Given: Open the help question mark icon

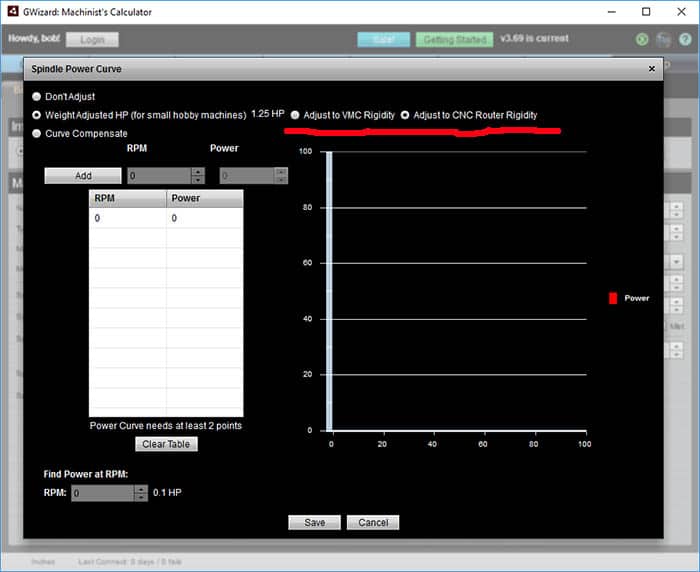Looking at the screenshot, I should 685,39.
